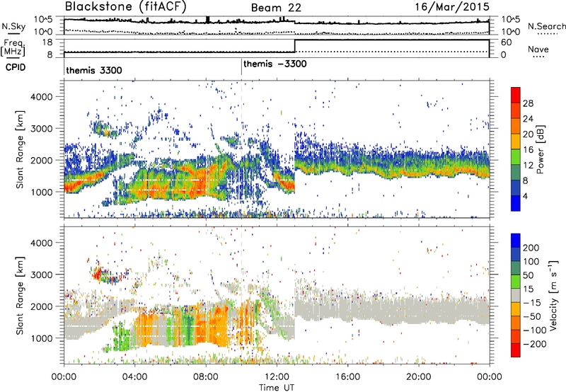The image size is (566, 392).
Task: Click the '04:00' time axis label
Action: (134, 377)
